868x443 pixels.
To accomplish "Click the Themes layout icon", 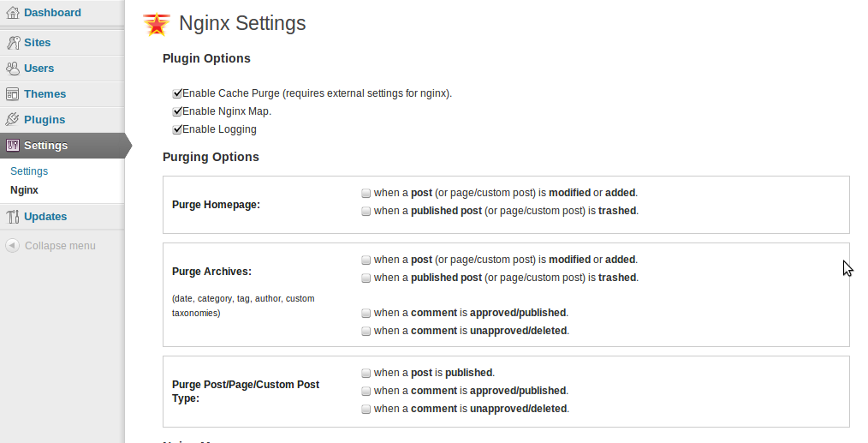I will [12, 93].
